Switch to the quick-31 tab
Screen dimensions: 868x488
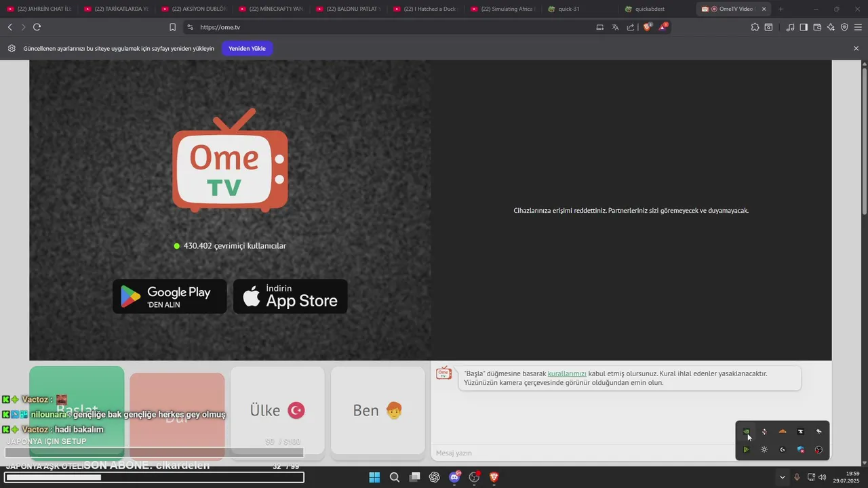click(x=580, y=9)
